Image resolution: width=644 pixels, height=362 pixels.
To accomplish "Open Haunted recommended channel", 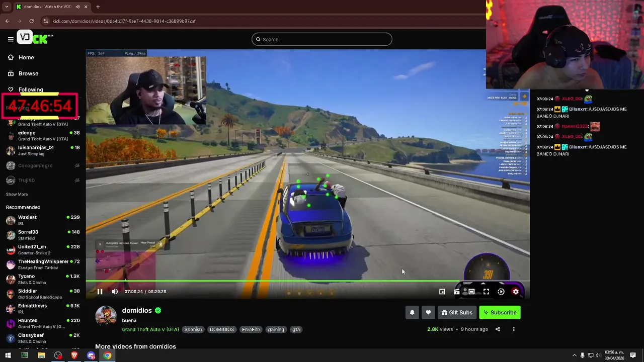I will 43,323.
